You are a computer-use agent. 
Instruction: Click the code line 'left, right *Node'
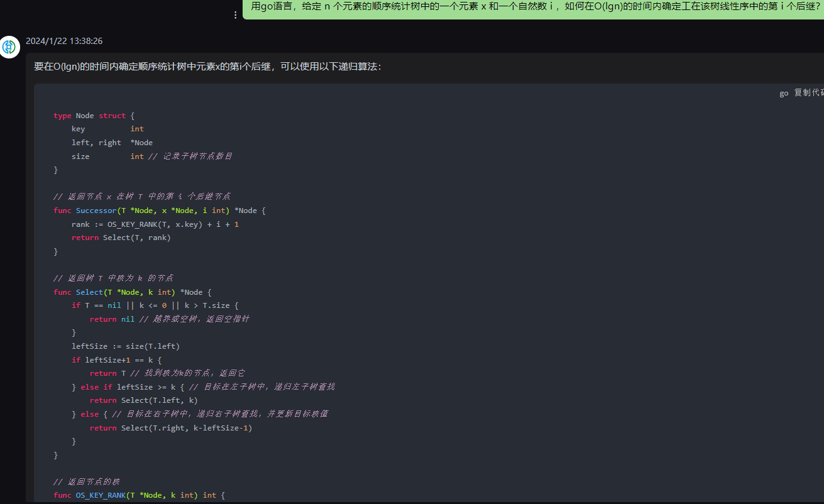[112, 143]
